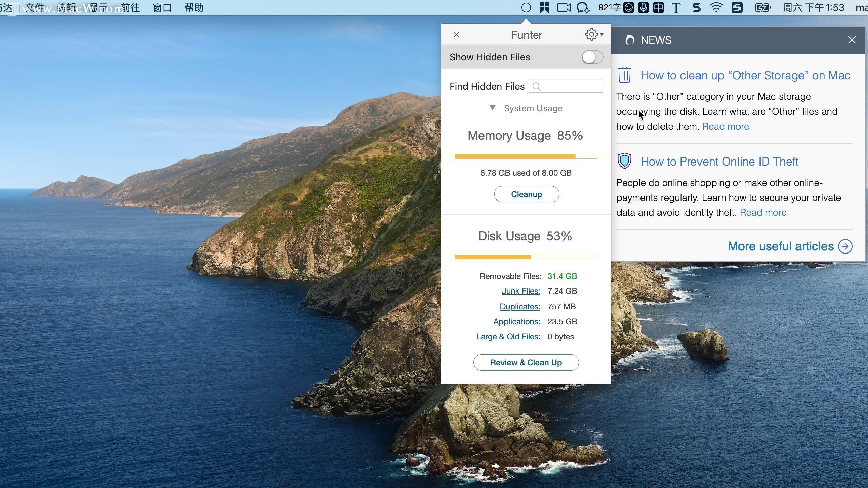Screen dimensions: 868x488
Task: Open the 窗口 menu
Action: [x=163, y=7]
